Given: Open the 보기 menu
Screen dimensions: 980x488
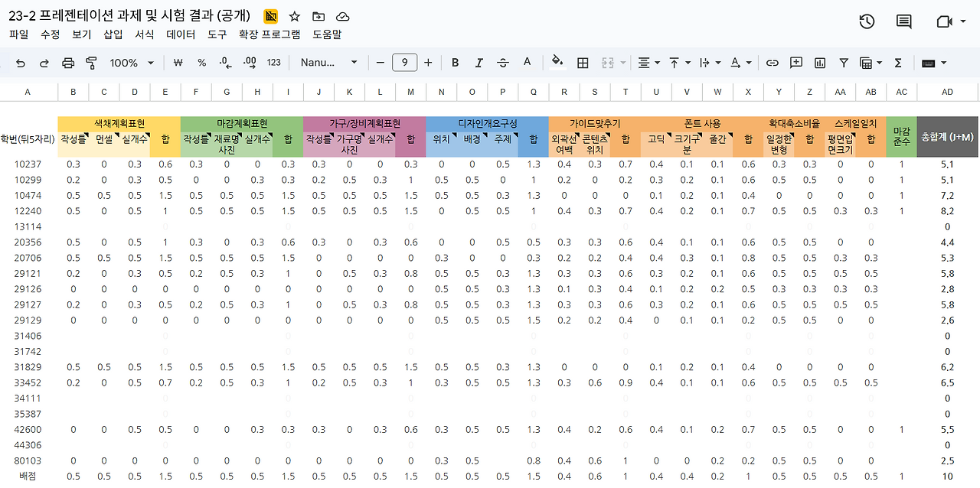Looking at the screenshot, I should coord(82,34).
